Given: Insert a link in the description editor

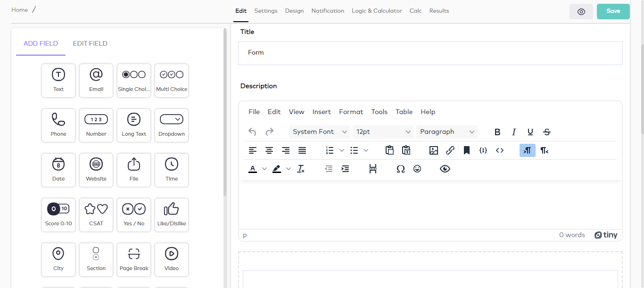Looking at the screenshot, I should pyautogui.click(x=450, y=150).
